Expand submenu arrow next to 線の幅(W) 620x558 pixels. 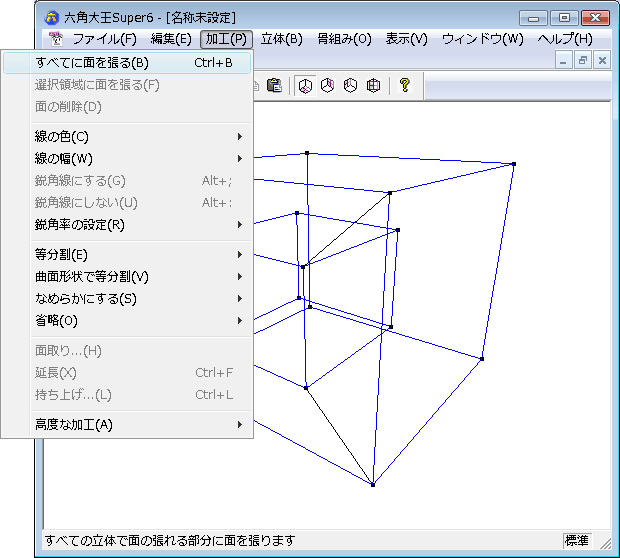[240, 159]
